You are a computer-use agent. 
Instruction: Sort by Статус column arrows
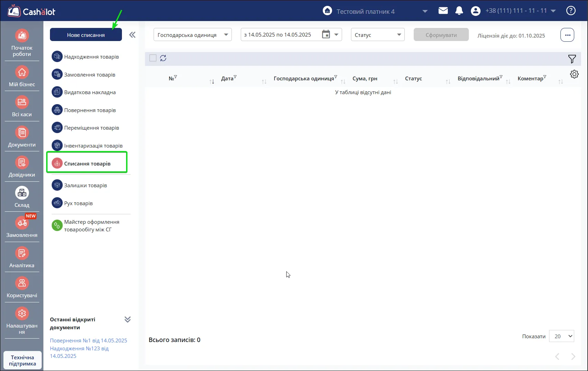point(448,82)
